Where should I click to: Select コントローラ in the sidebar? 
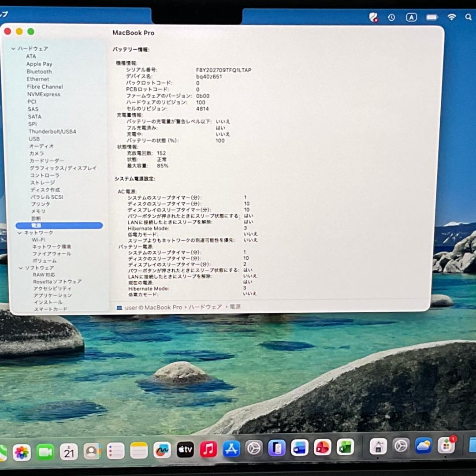[45, 175]
